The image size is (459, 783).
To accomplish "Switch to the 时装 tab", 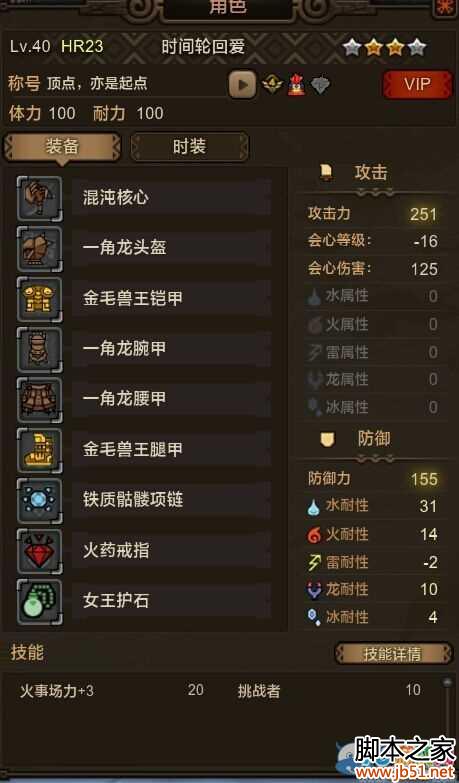I will [x=189, y=147].
